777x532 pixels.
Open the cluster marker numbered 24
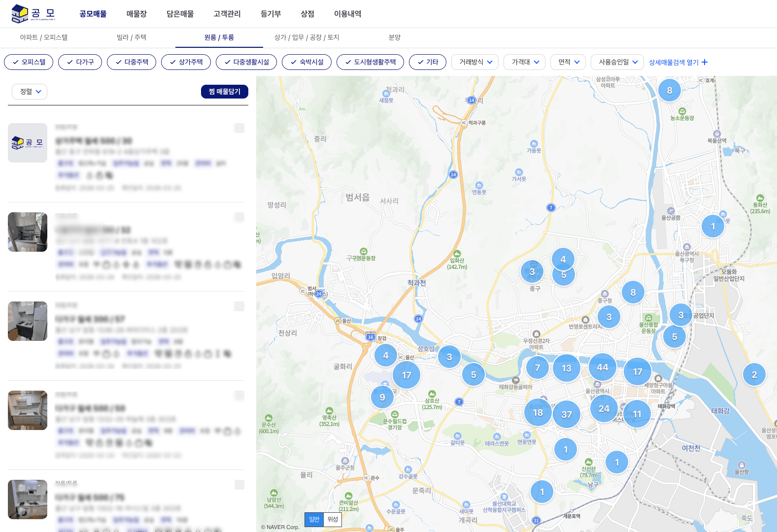[x=604, y=408]
